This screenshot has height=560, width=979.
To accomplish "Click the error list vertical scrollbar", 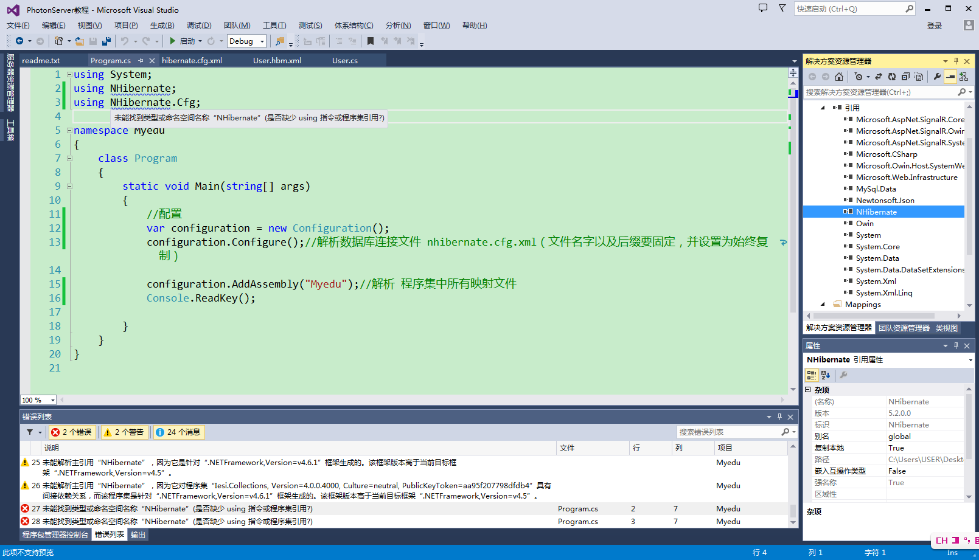I will point(793,485).
